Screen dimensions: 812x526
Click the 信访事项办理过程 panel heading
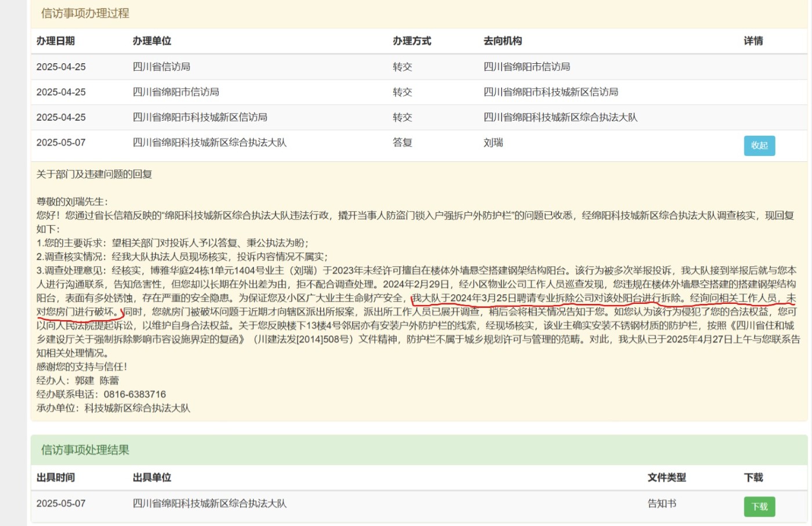tap(85, 13)
